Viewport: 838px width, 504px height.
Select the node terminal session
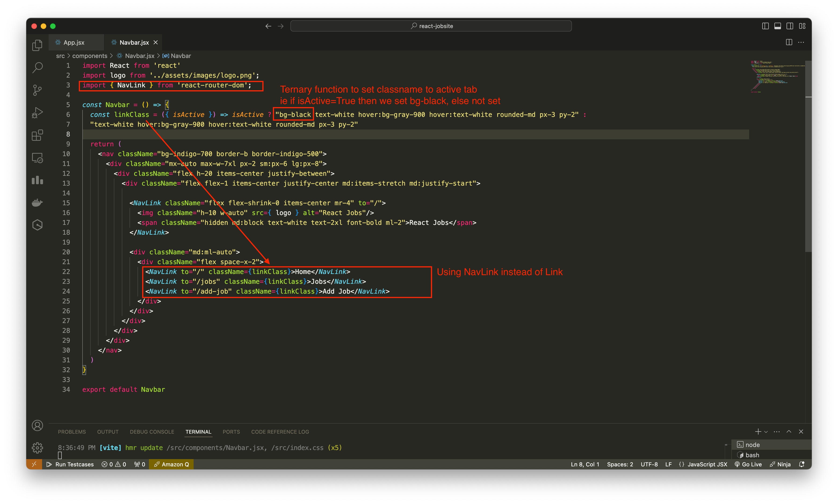pos(771,445)
